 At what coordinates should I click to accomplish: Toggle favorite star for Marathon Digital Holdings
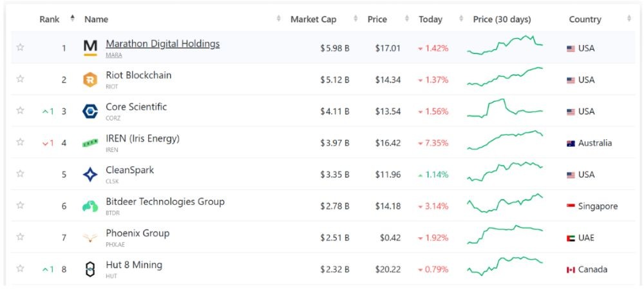point(20,48)
